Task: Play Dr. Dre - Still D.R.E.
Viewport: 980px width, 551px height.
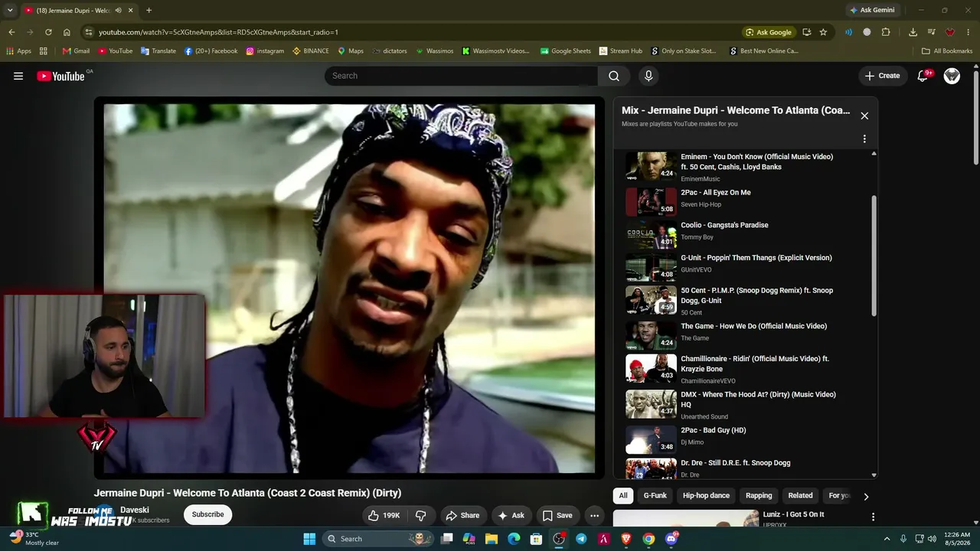Action: (x=746, y=468)
